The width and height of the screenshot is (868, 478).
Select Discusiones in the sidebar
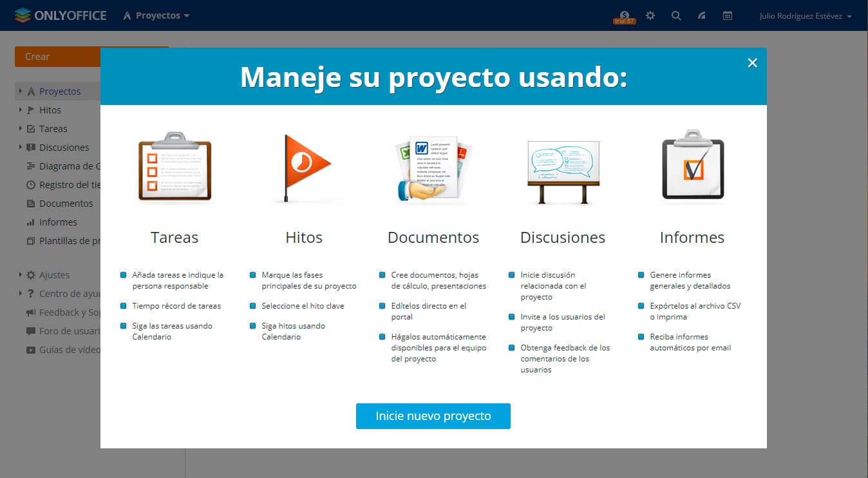click(x=64, y=148)
